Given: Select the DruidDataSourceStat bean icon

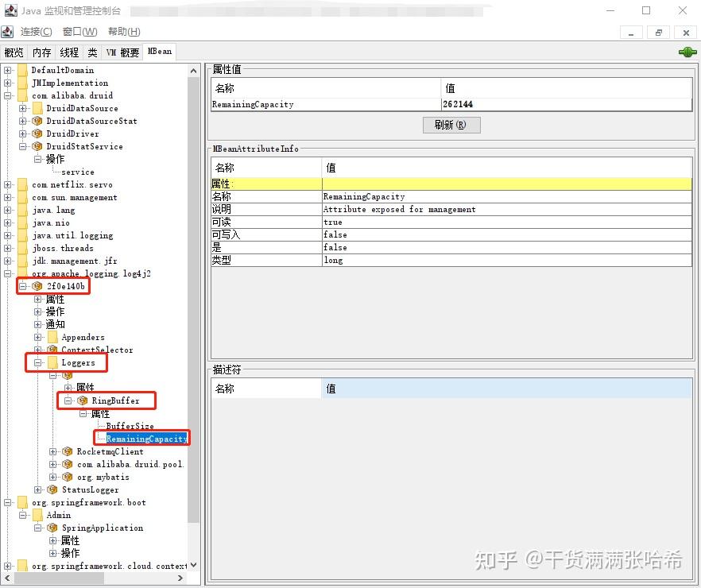Looking at the screenshot, I should (x=37, y=121).
